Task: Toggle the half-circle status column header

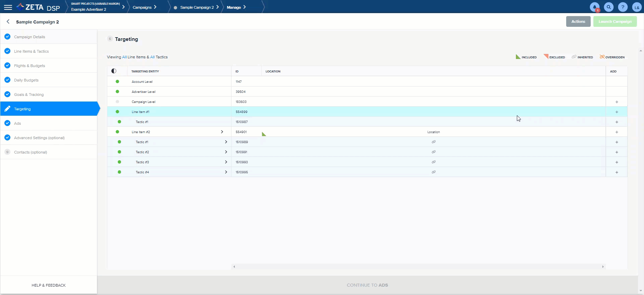Action: (x=114, y=71)
